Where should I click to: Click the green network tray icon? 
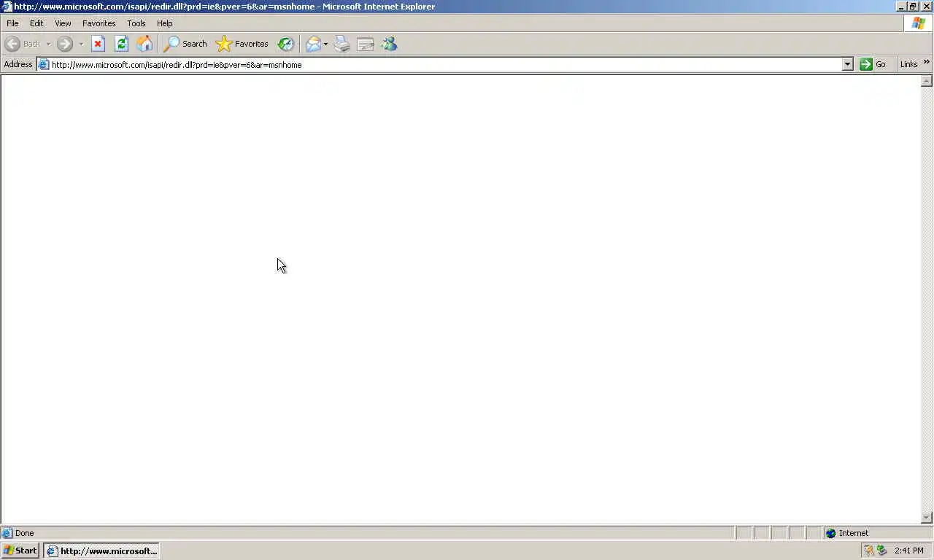(x=881, y=551)
